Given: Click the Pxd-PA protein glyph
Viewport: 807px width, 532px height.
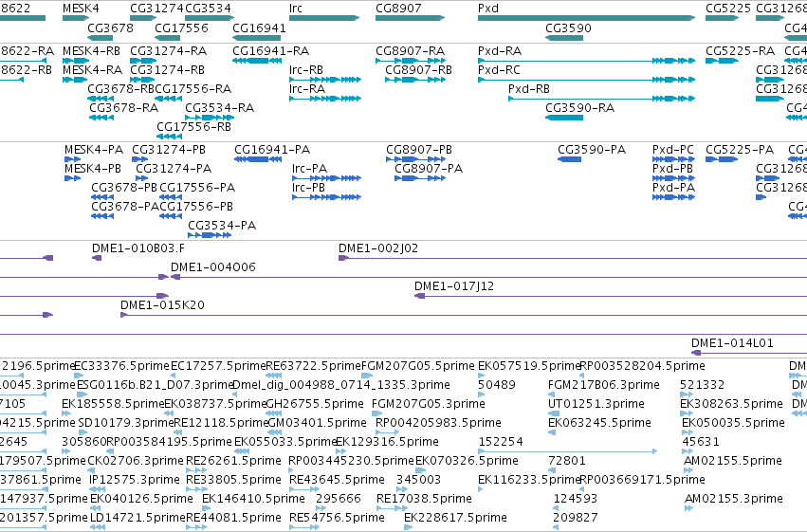Looking at the screenshot, I should click(x=673, y=197).
